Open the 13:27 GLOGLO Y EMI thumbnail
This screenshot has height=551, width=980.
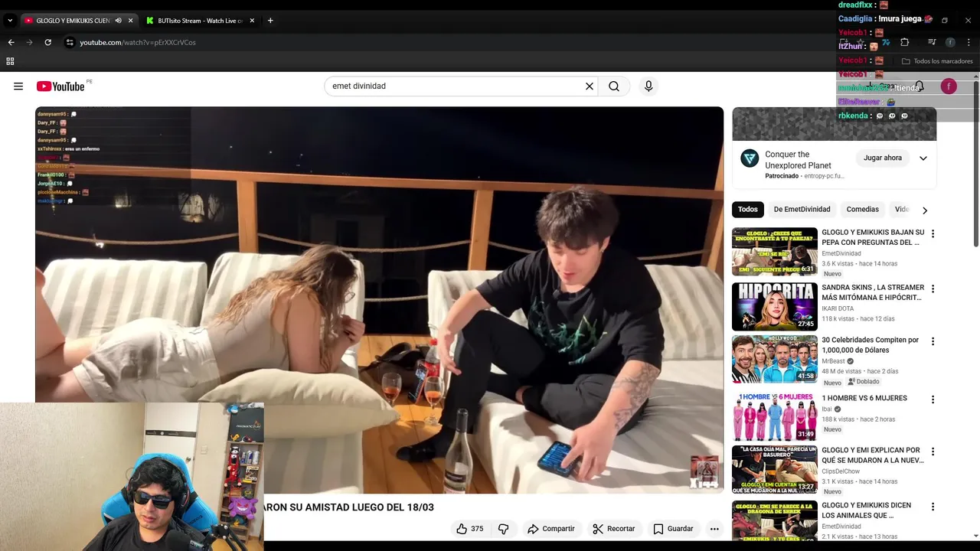pyautogui.click(x=775, y=470)
